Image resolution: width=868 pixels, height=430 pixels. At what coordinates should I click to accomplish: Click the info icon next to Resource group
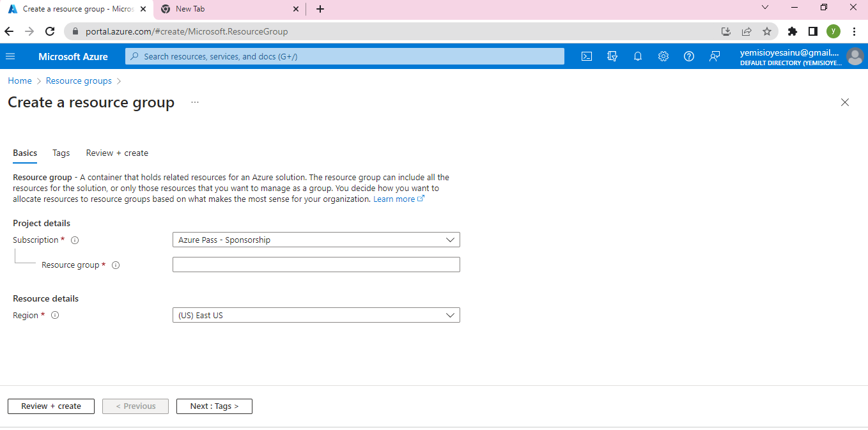[116, 265]
